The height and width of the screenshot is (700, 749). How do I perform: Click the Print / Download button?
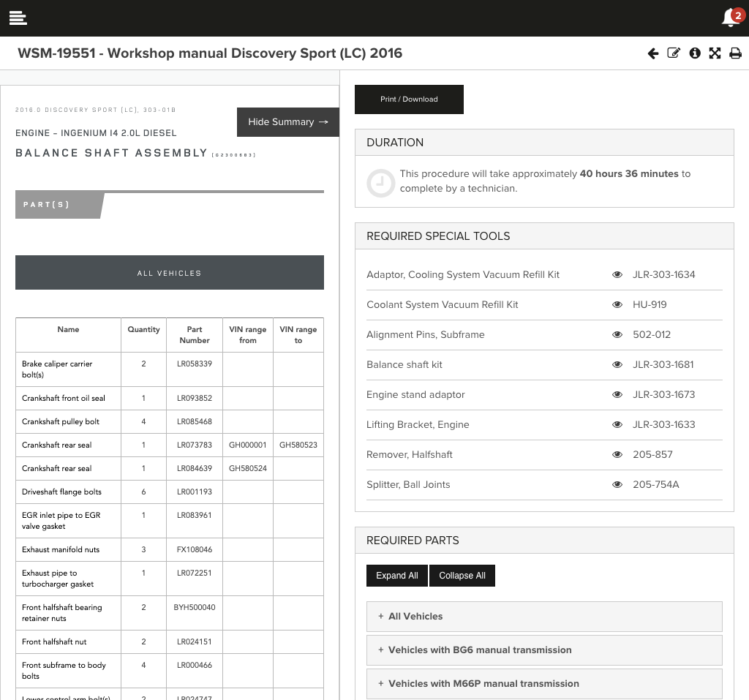point(409,99)
